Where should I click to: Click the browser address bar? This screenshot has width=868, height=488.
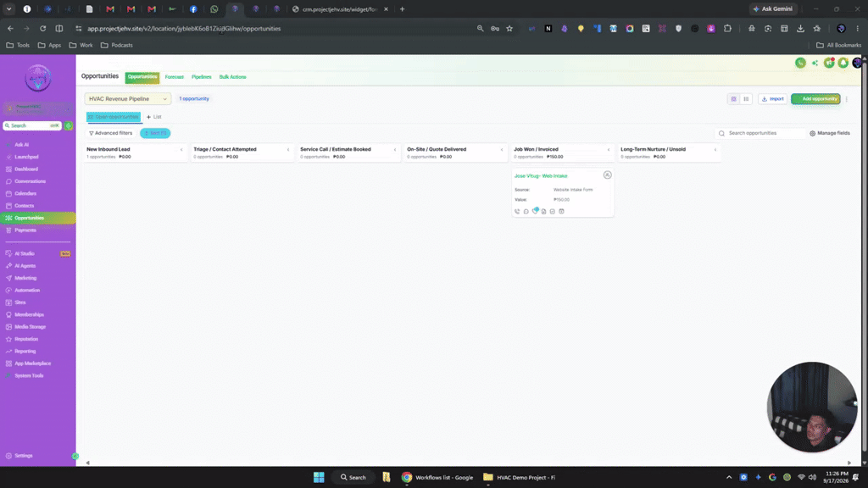coord(277,28)
